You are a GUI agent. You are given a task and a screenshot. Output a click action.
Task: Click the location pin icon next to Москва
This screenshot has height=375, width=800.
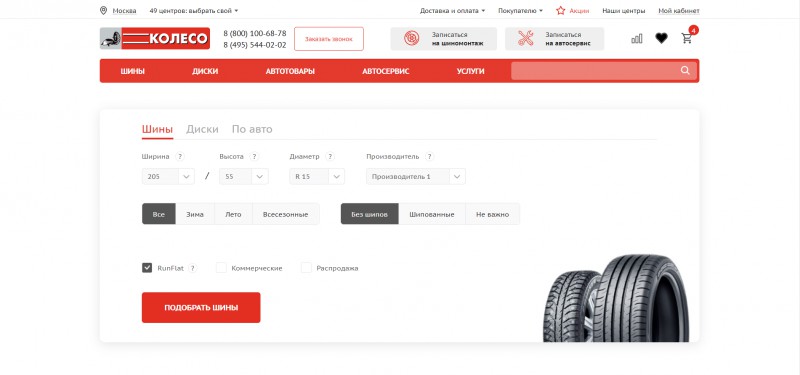pos(104,10)
